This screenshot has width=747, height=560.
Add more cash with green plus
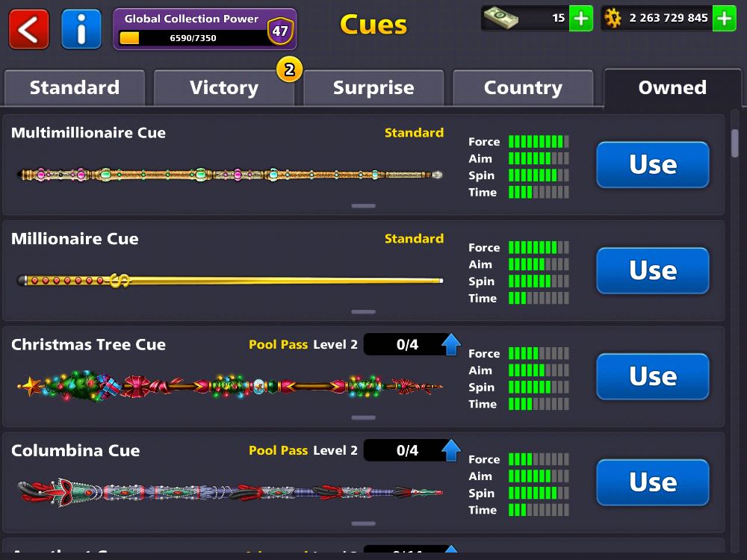(x=580, y=19)
